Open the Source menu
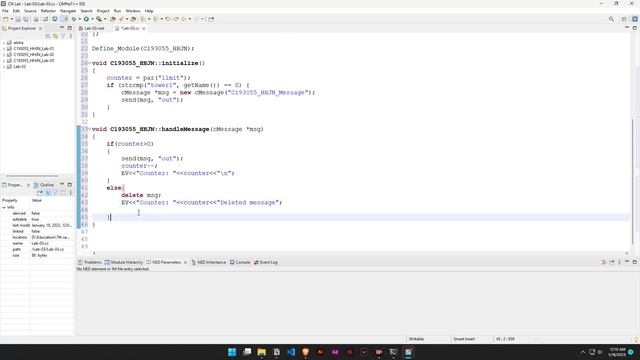Image resolution: width=640 pixels, height=360 pixels. click(x=30, y=11)
